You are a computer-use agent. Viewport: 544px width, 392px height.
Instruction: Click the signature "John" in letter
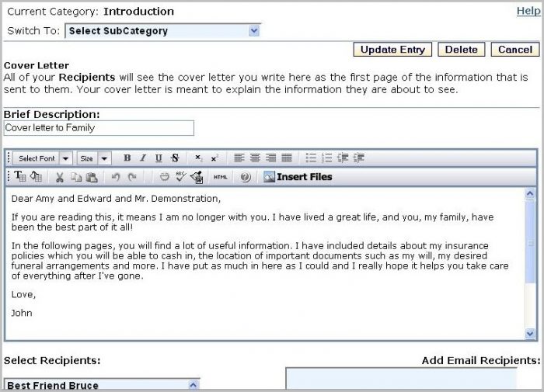(x=22, y=313)
